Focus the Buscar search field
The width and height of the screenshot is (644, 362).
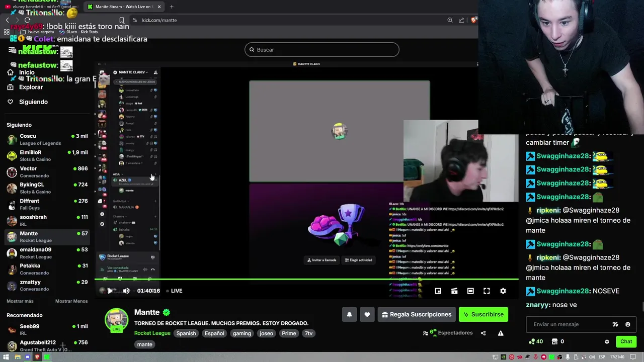click(x=322, y=50)
